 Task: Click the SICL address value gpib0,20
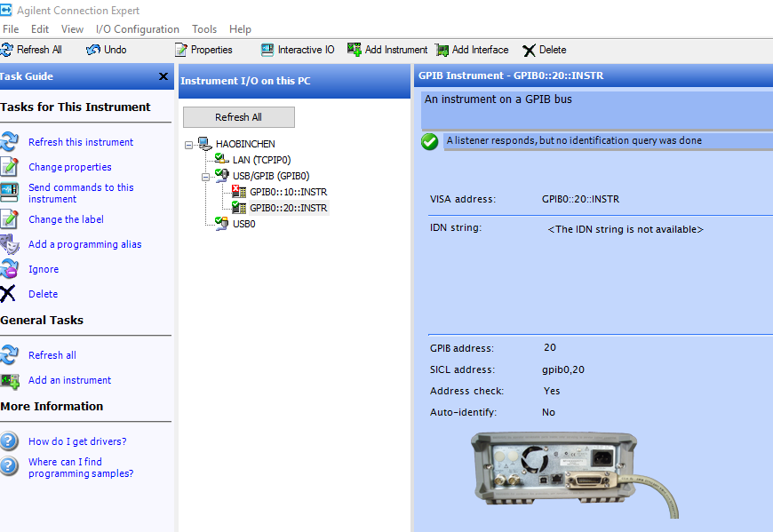563,369
